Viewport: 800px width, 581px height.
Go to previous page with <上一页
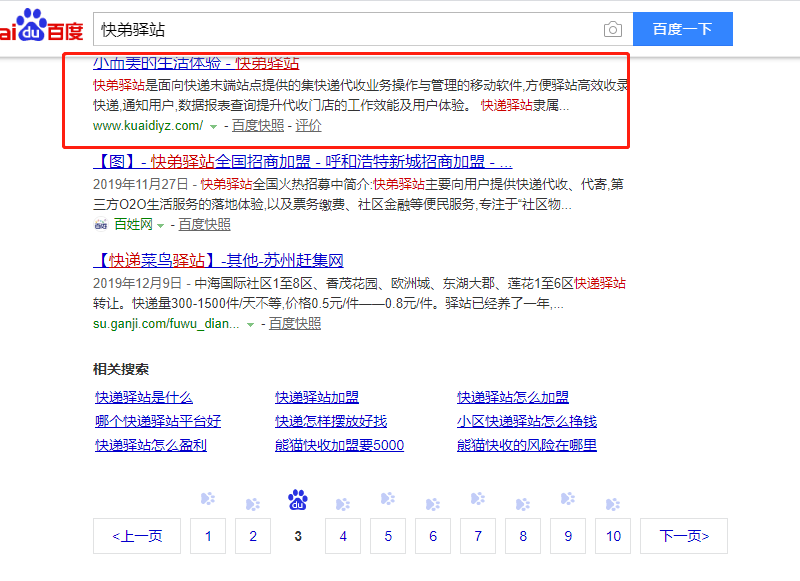pos(137,536)
